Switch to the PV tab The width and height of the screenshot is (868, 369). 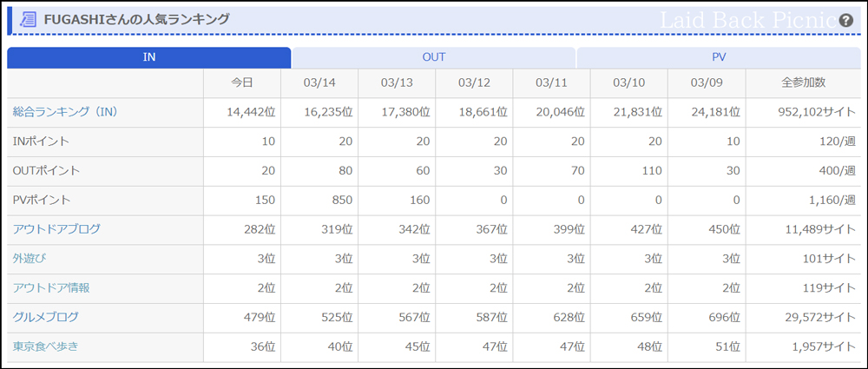pyautogui.click(x=719, y=57)
